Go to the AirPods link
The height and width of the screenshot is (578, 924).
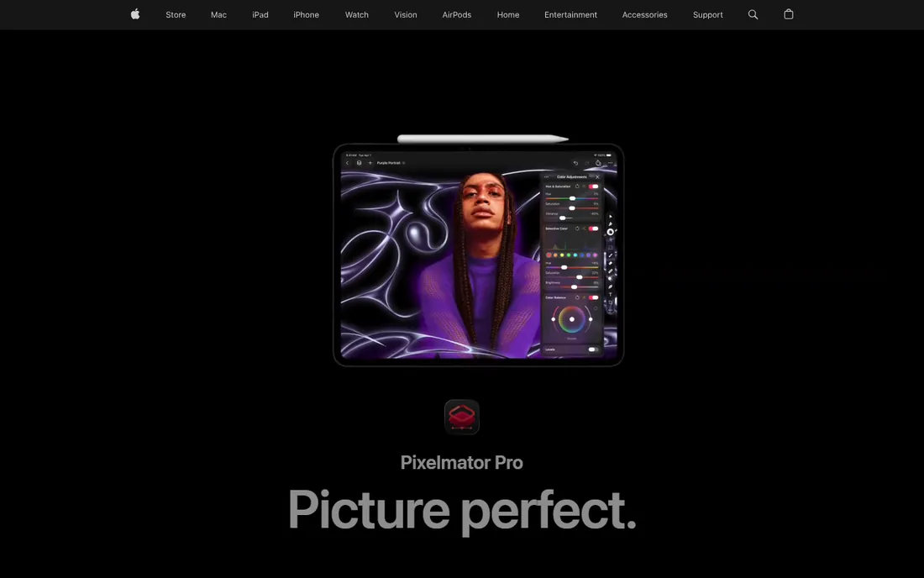click(457, 15)
